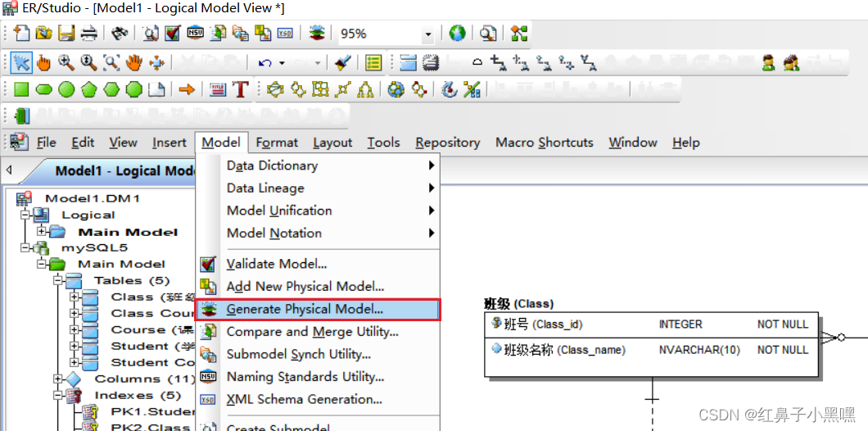The width and height of the screenshot is (868, 431).
Task: Click the 班级 (Class) entity title
Action: coord(518,303)
